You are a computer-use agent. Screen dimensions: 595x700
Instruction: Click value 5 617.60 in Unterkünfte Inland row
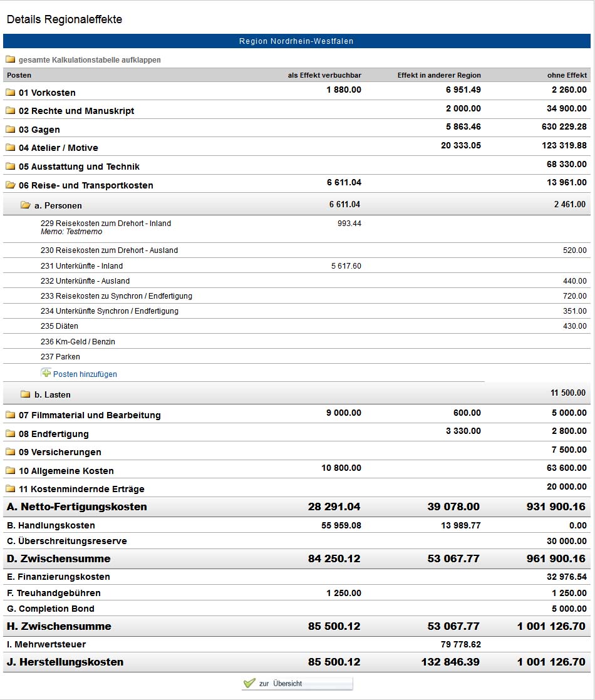(346, 265)
